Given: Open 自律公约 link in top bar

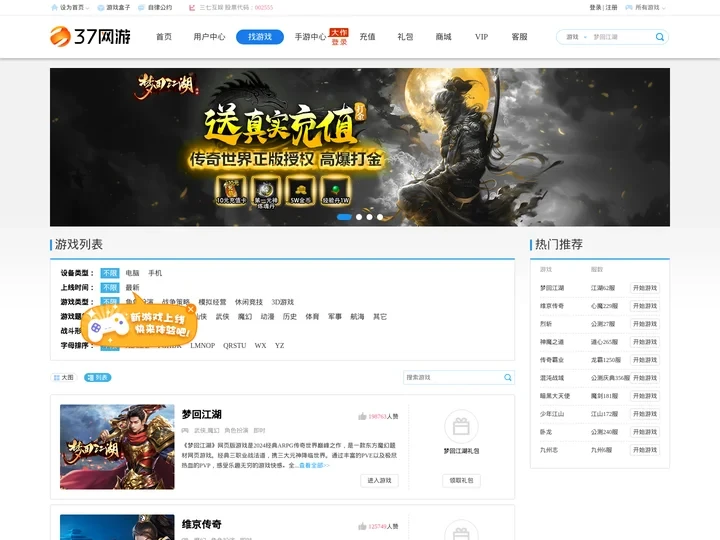Looking at the screenshot, I should tap(155, 7).
